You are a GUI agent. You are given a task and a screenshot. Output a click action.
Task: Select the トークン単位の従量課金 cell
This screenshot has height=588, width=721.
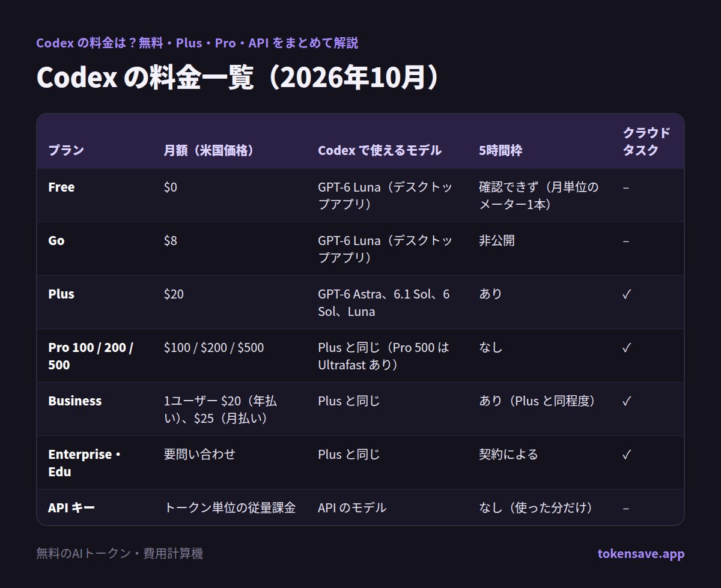coord(230,508)
